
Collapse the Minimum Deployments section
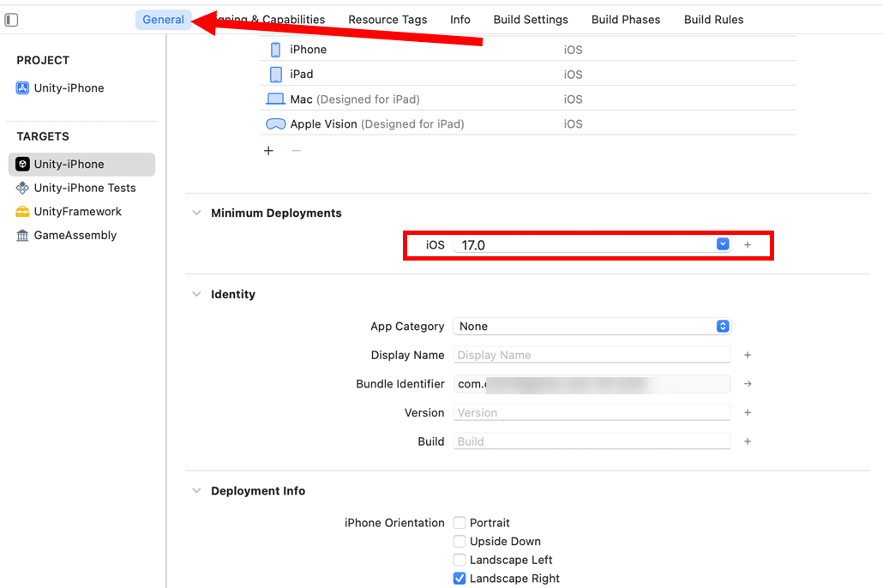tap(196, 213)
